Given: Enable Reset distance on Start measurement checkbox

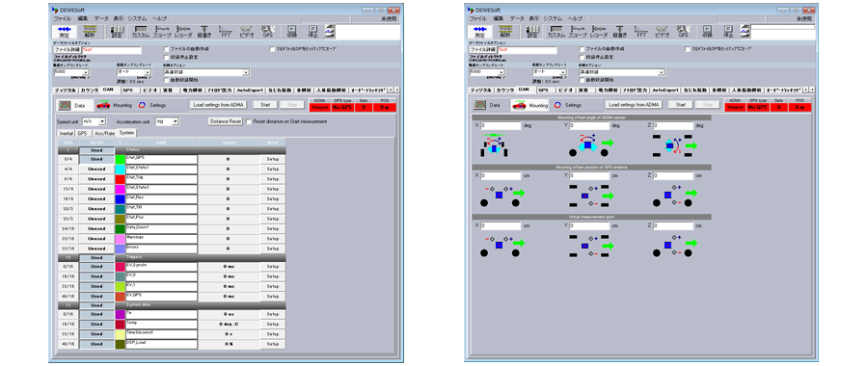Looking at the screenshot, I should coord(249,121).
